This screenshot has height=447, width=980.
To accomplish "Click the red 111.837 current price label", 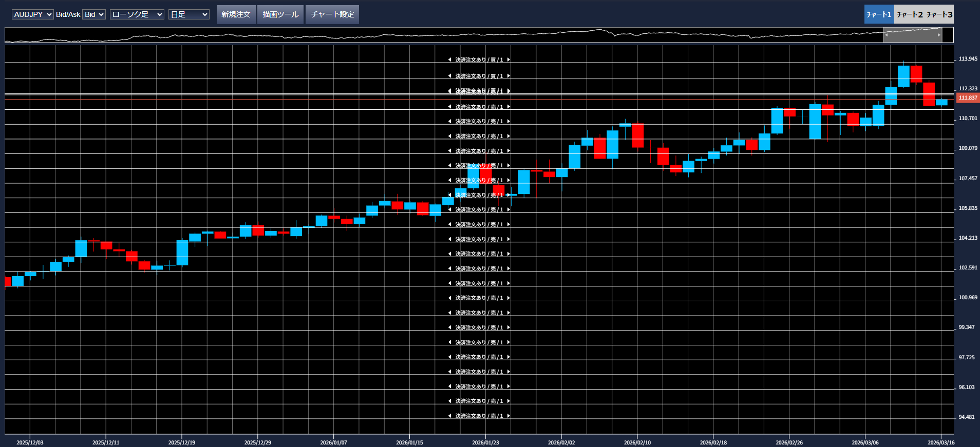I will click(968, 98).
